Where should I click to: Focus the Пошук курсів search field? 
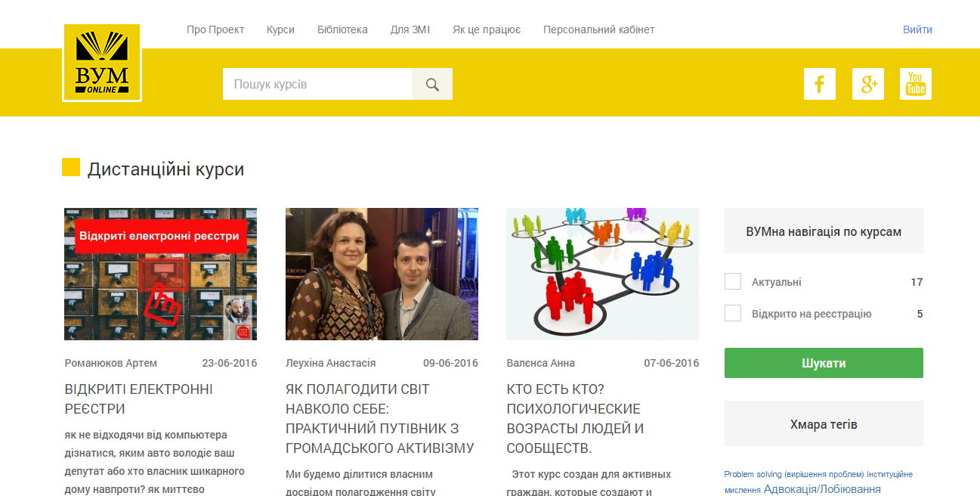tap(317, 84)
